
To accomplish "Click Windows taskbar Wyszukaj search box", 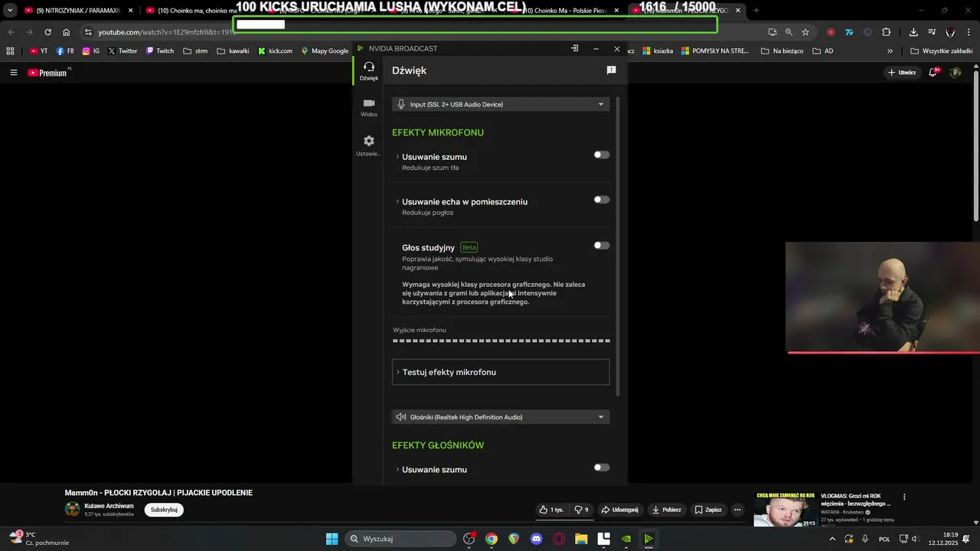I will pyautogui.click(x=400, y=539).
